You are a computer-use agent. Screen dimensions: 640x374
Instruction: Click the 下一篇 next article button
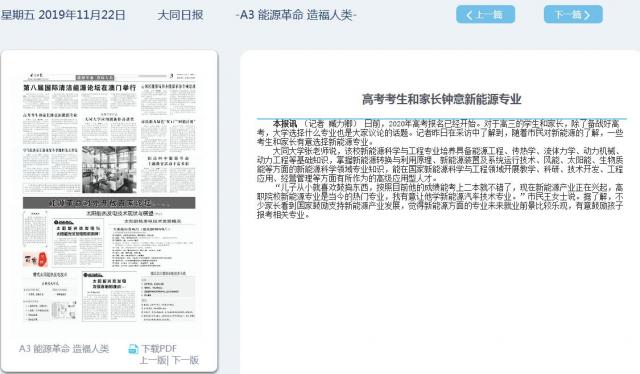coord(573,14)
